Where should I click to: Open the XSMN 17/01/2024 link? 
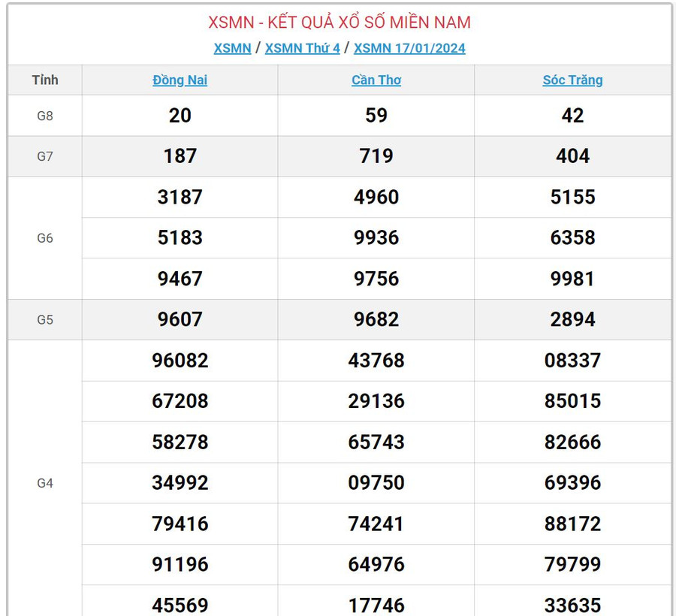[x=409, y=48]
